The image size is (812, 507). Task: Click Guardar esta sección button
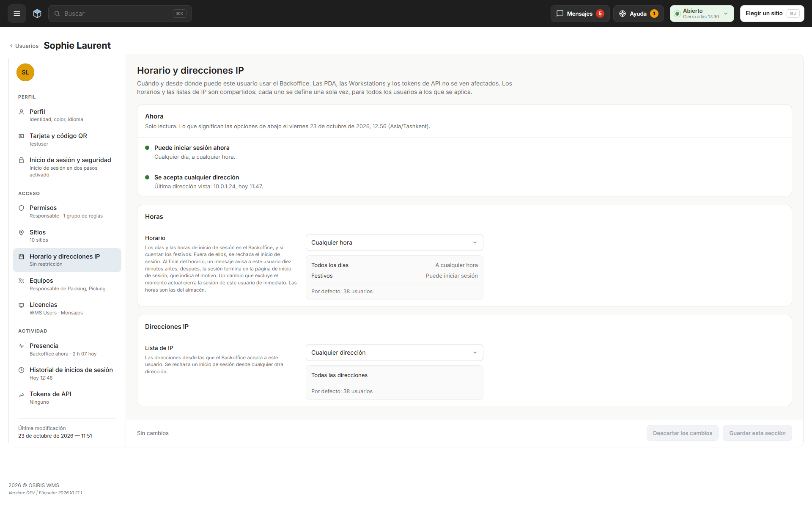pyautogui.click(x=757, y=433)
